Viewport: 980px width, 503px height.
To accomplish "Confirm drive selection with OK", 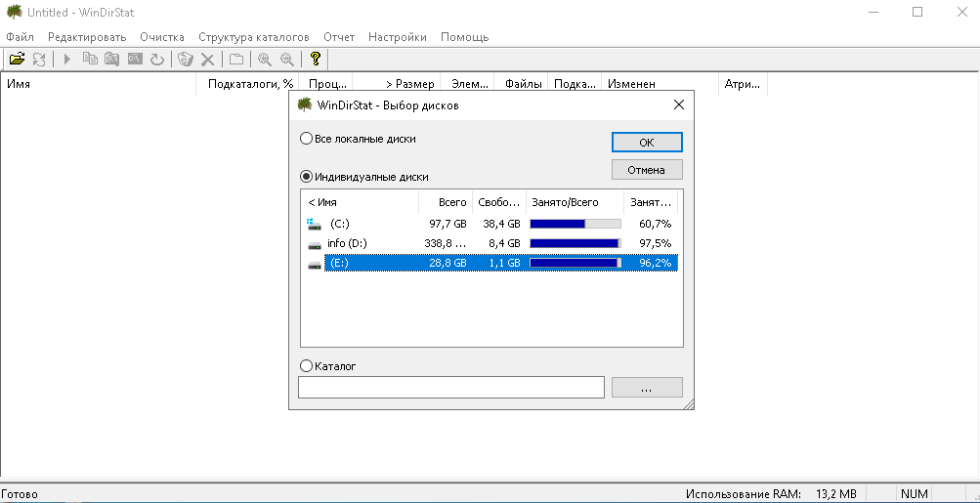I will [x=647, y=142].
